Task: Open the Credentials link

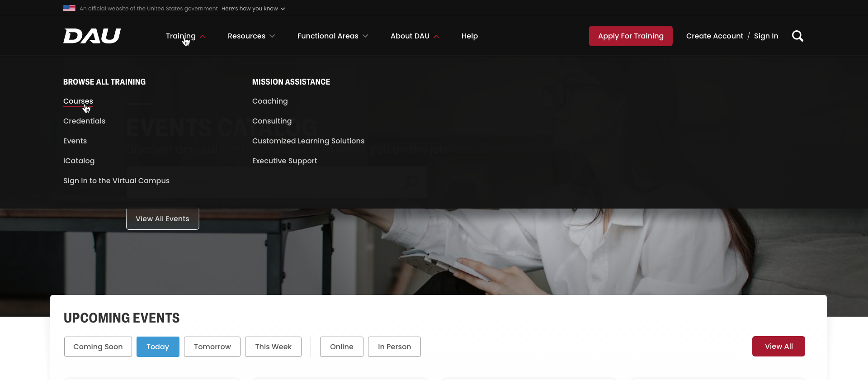Action: coord(84,121)
